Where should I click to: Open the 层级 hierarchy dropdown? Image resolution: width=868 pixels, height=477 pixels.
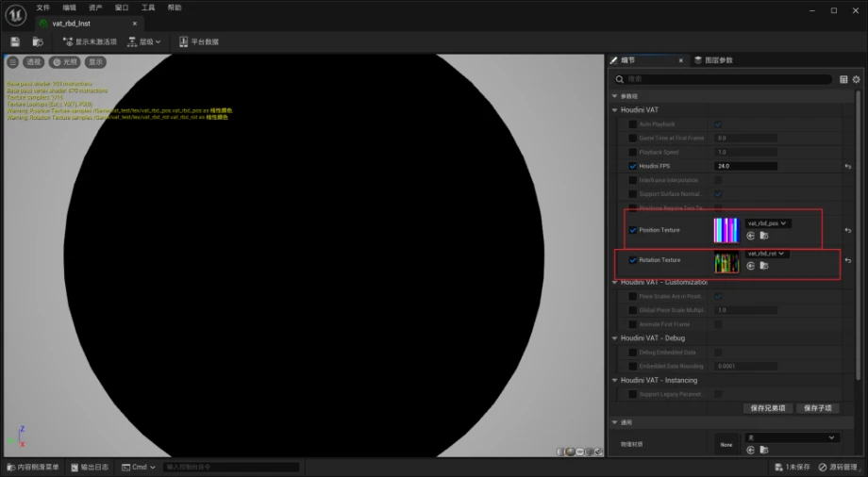144,41
